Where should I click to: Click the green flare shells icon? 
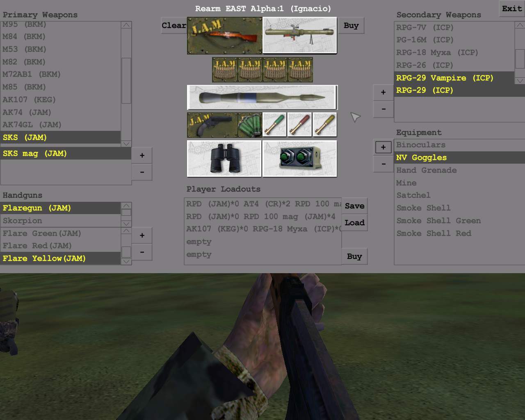[249, 125]
